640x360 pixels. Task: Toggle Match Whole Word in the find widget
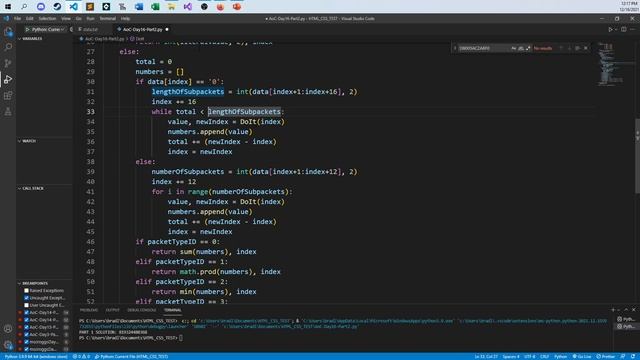[x=521, y=48]
